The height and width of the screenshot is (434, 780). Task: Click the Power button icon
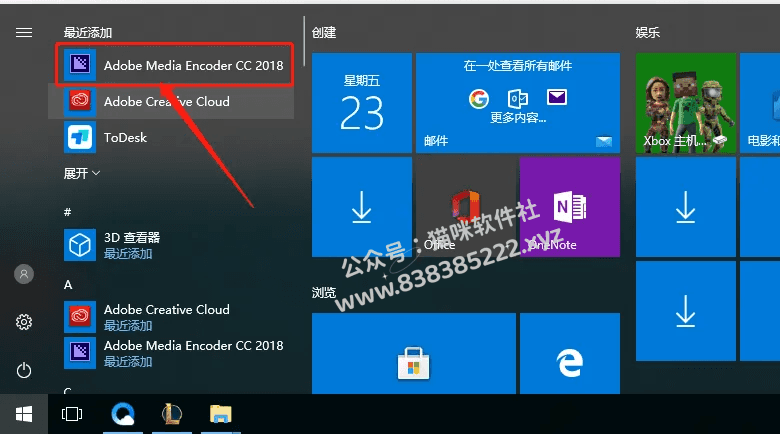point(24,370)
